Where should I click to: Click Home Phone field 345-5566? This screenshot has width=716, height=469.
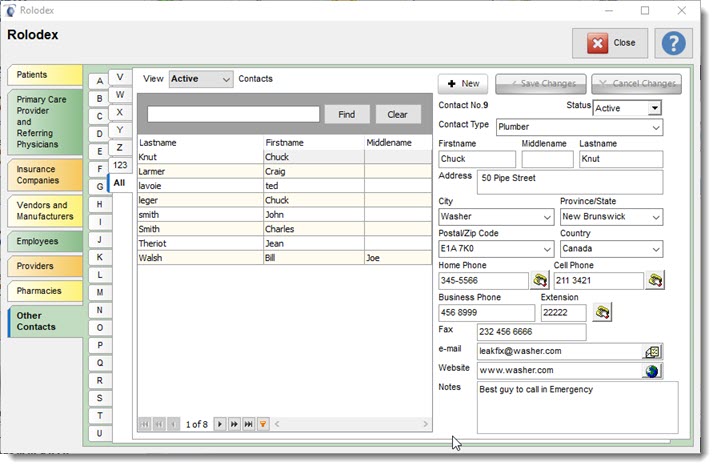(483, 281)
